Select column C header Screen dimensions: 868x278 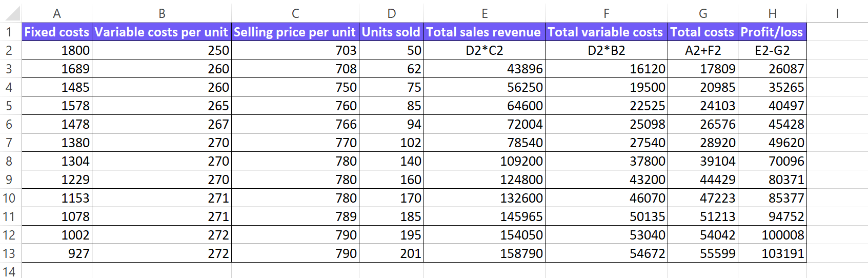click(295, 13)
